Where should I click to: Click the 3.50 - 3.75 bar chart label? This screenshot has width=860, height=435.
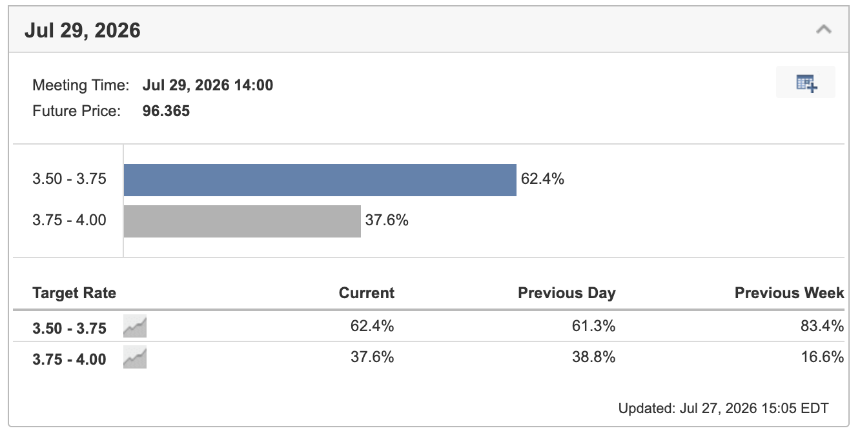click(69, 179)
